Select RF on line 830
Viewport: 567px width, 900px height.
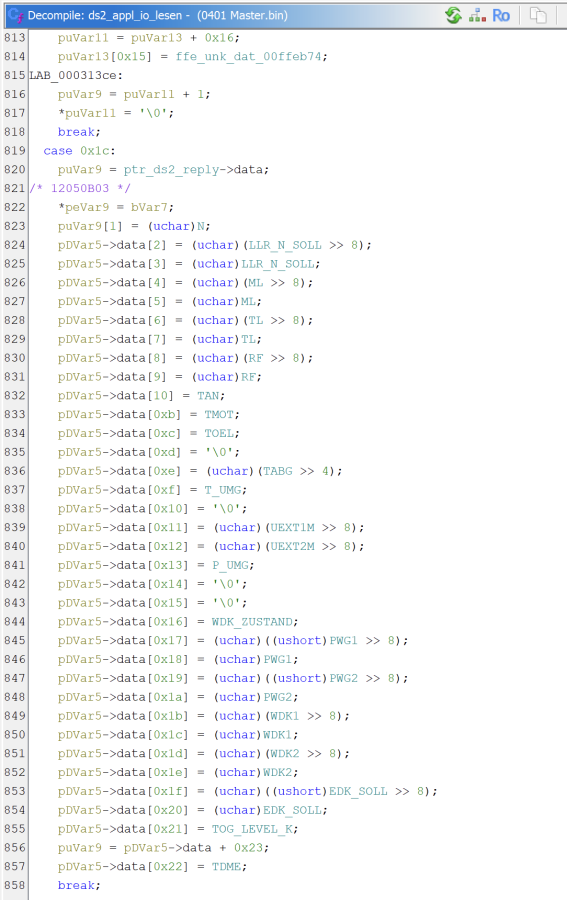click(255, 358)
